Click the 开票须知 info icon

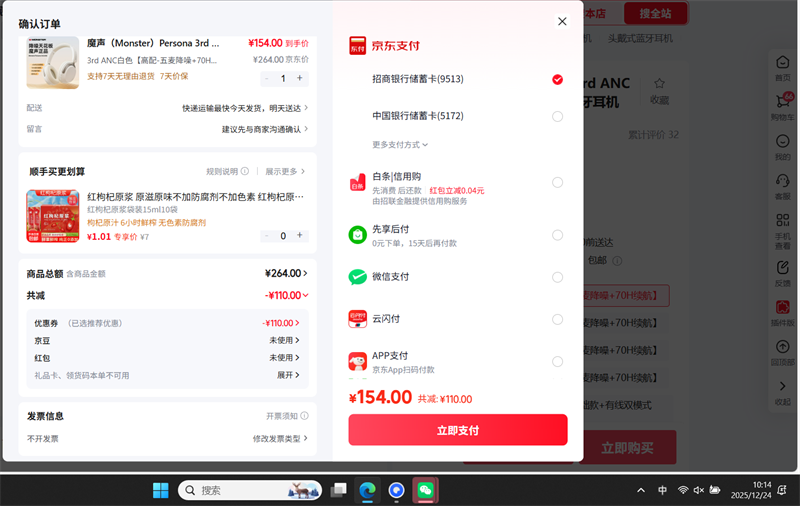point(304,416)
